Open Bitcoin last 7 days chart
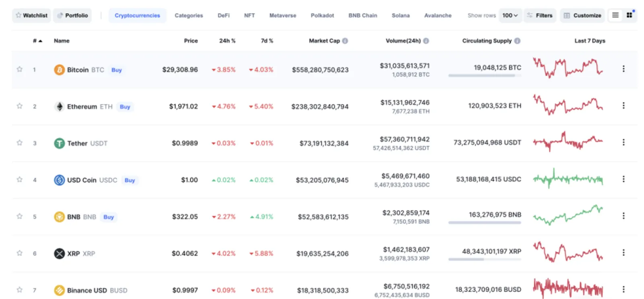This screenshot has height=299, width=644. point(568,68)
